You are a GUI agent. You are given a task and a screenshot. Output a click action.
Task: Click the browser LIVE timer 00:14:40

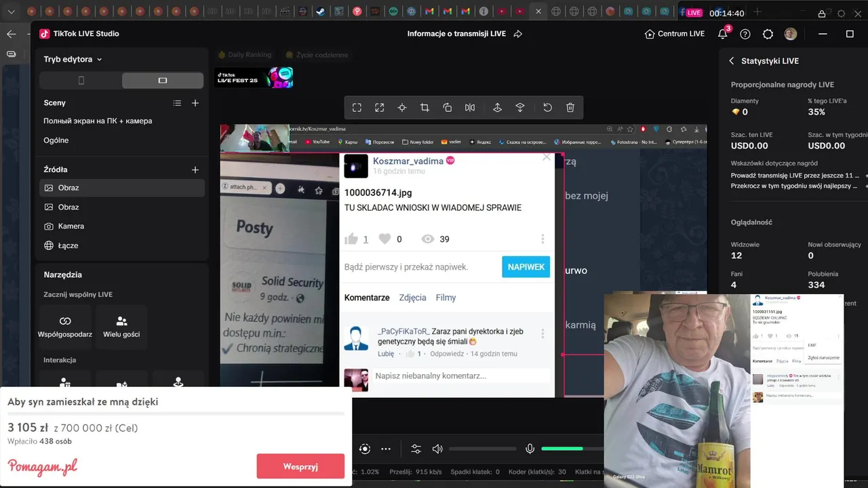coord(726,13)
